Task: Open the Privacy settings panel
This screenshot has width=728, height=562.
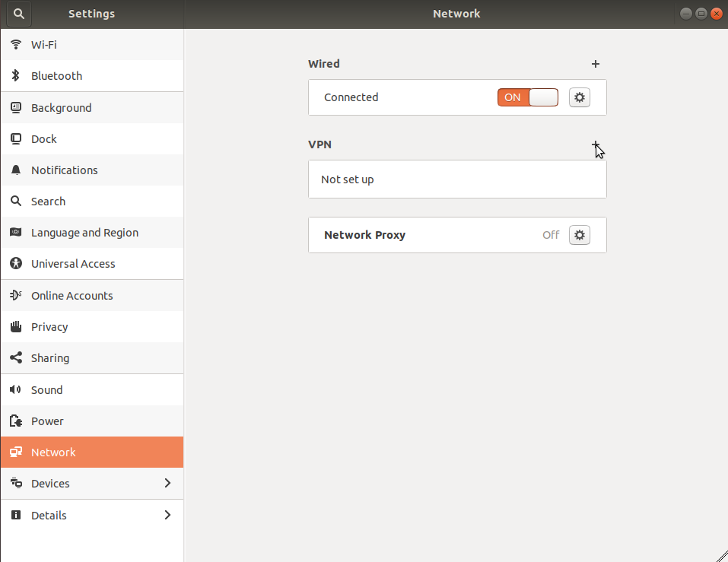Action: click(x=92, y=327)
